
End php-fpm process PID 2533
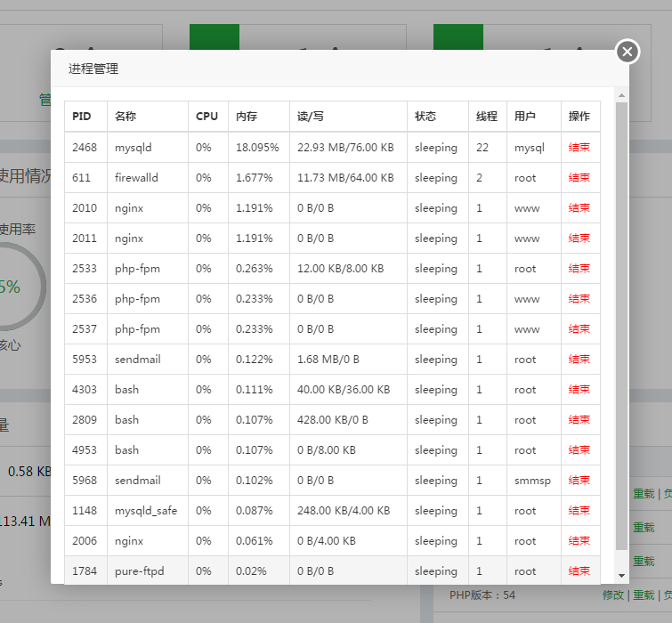(x=579, y=269)
